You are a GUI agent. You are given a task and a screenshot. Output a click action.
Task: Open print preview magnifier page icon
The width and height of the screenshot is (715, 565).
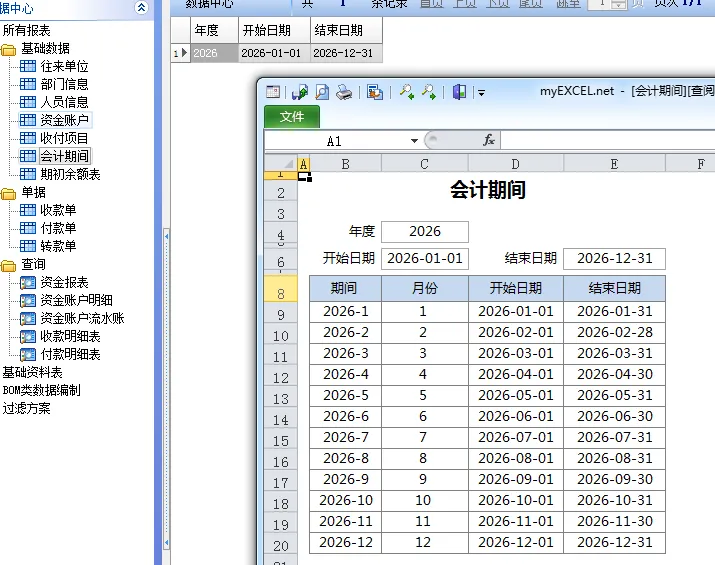point(322,92)
